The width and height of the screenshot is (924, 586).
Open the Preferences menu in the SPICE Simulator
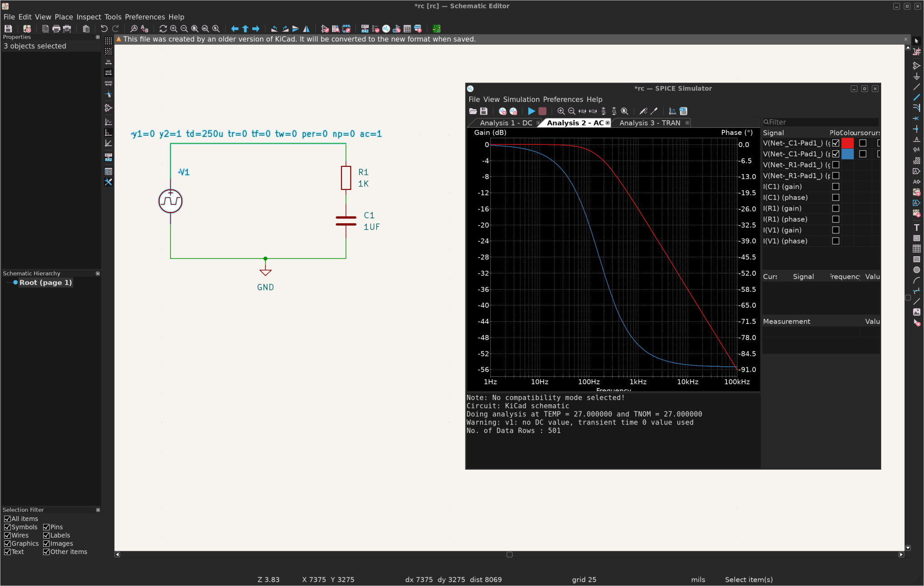click(x=563, y=99)
